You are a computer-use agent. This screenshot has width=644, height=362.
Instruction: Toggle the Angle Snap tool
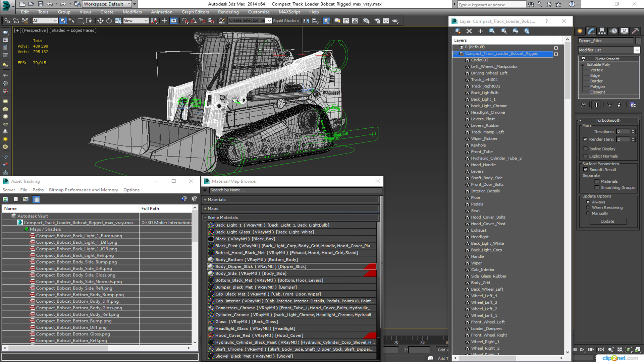pos(194,21)
